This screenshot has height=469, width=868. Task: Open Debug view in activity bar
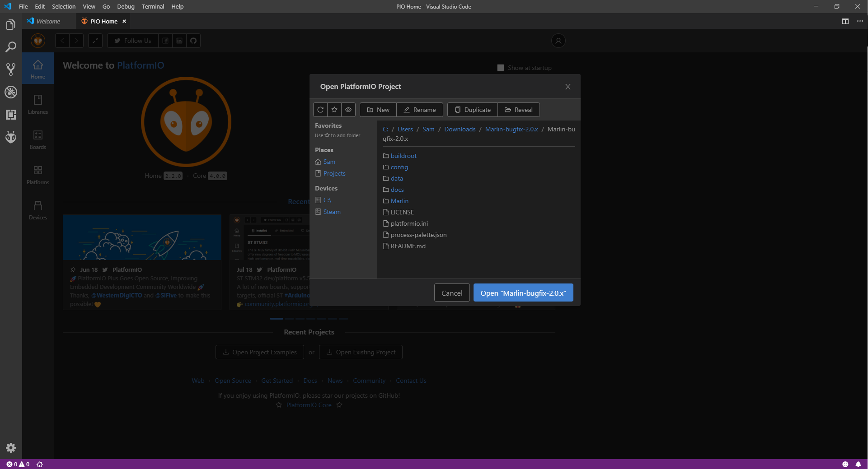11,92
